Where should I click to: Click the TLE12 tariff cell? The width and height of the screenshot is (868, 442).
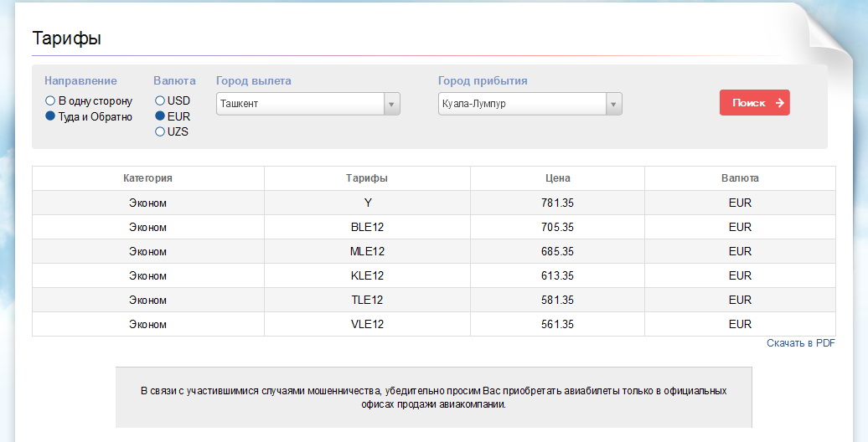[367, 300]
